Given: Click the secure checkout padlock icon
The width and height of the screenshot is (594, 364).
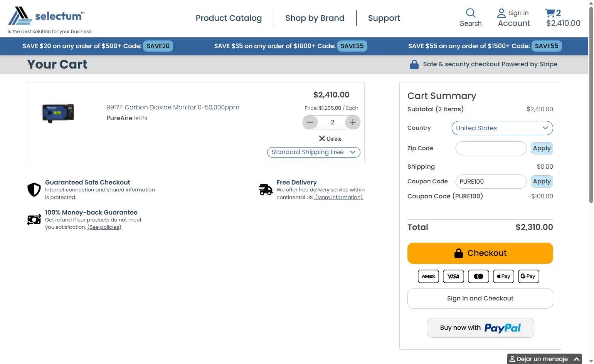Looking at the screenshot, I should 414,65.
